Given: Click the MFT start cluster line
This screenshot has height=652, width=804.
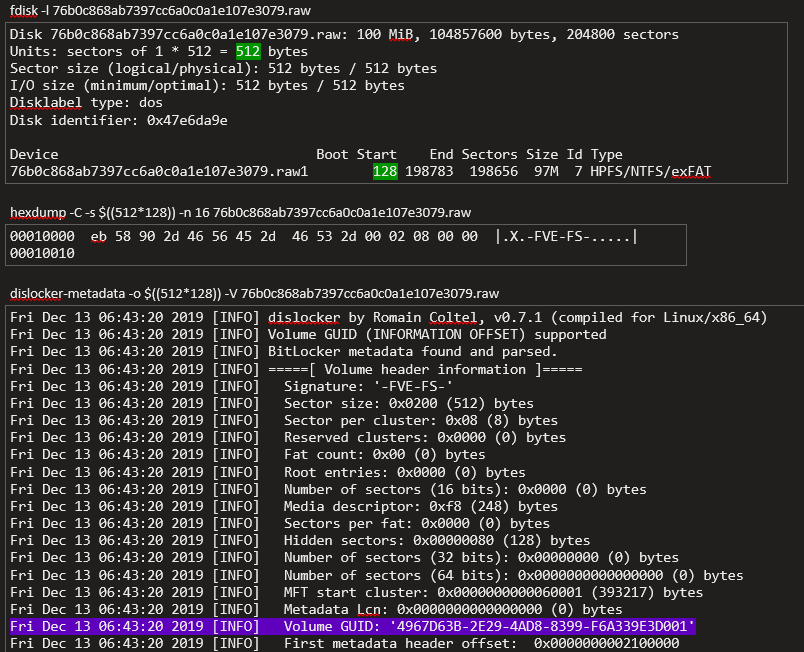Looking at the screenshot, I should pos(493,592).
